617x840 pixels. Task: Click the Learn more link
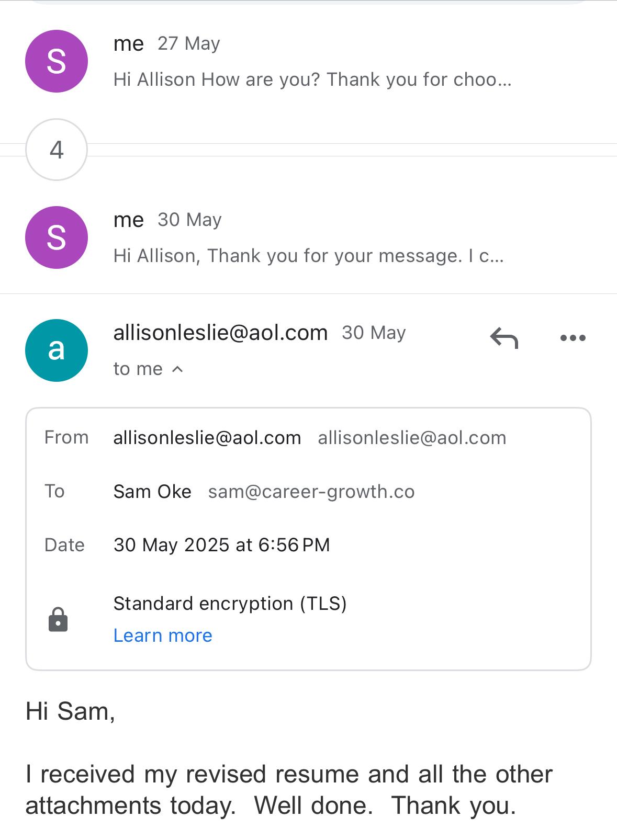(163, 635)
